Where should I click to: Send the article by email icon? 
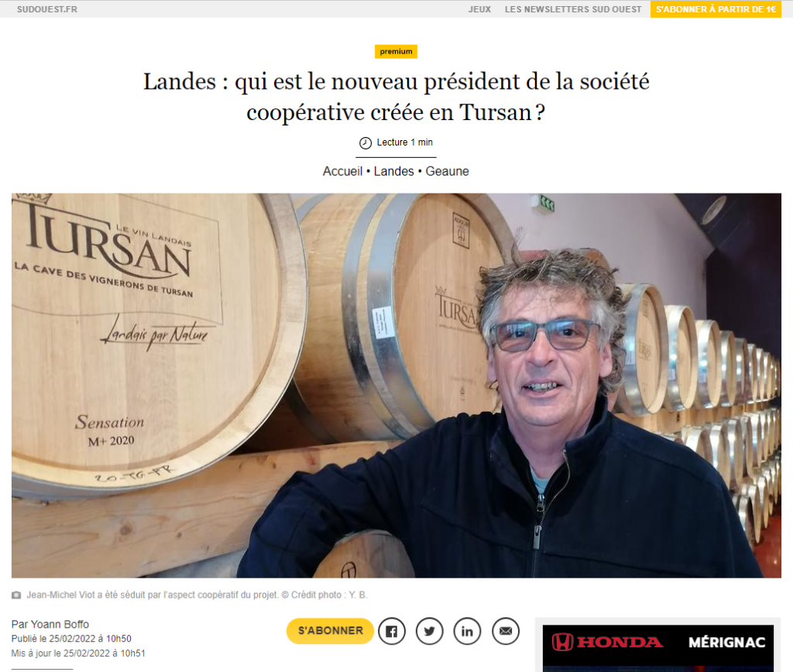pos(505,631)
